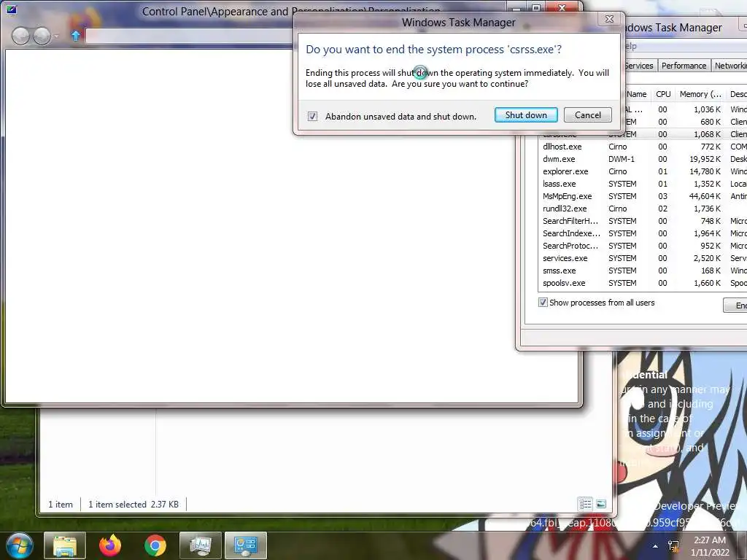Launch Firefox from the taskbar
Viewport: 747px width, 560px height.
110,545
